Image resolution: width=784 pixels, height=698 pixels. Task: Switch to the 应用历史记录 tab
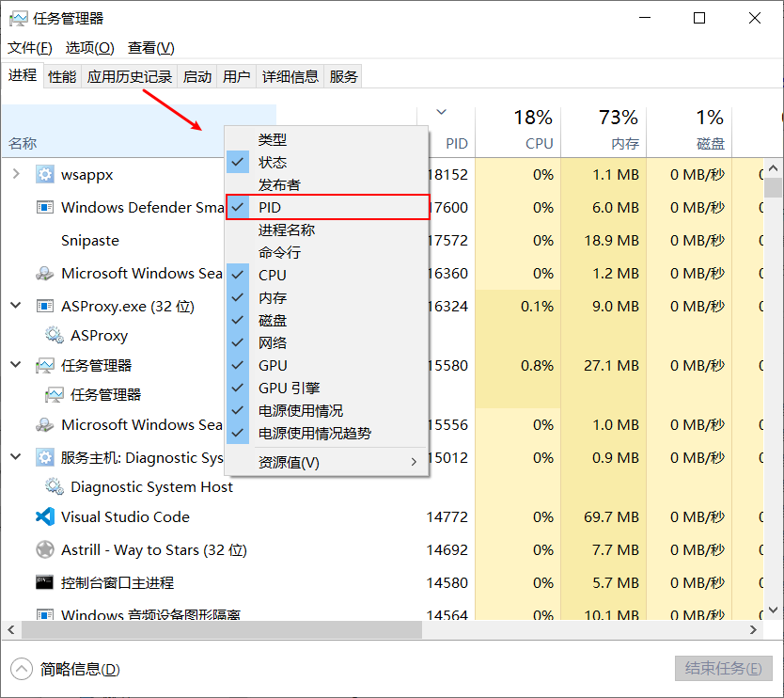130,76
